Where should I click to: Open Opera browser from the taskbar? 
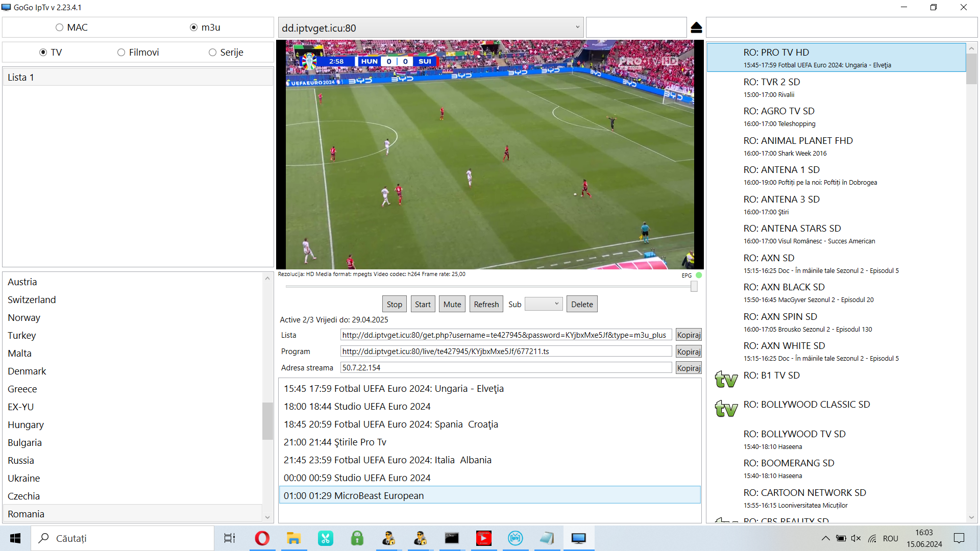pyautogui.click(x=262, y=538)
